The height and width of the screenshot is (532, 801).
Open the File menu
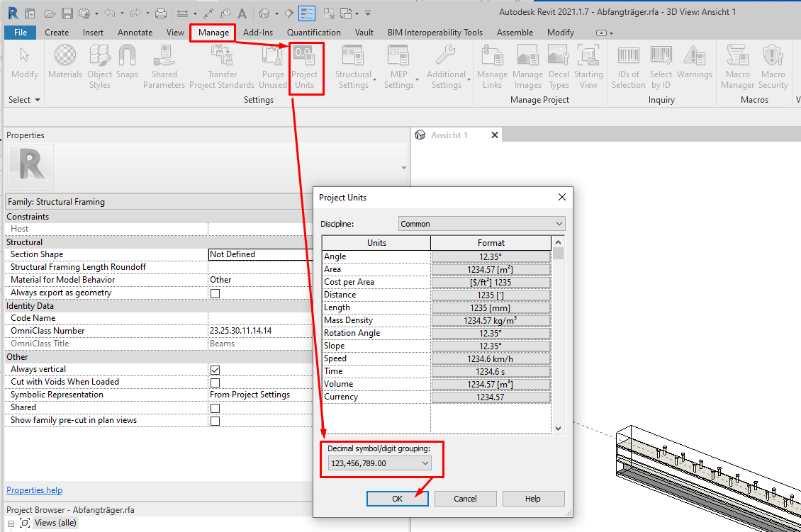point(21,32)
